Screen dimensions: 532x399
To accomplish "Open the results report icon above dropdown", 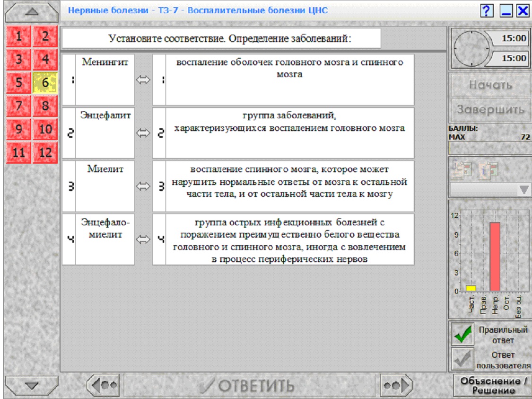I will 462,169.
